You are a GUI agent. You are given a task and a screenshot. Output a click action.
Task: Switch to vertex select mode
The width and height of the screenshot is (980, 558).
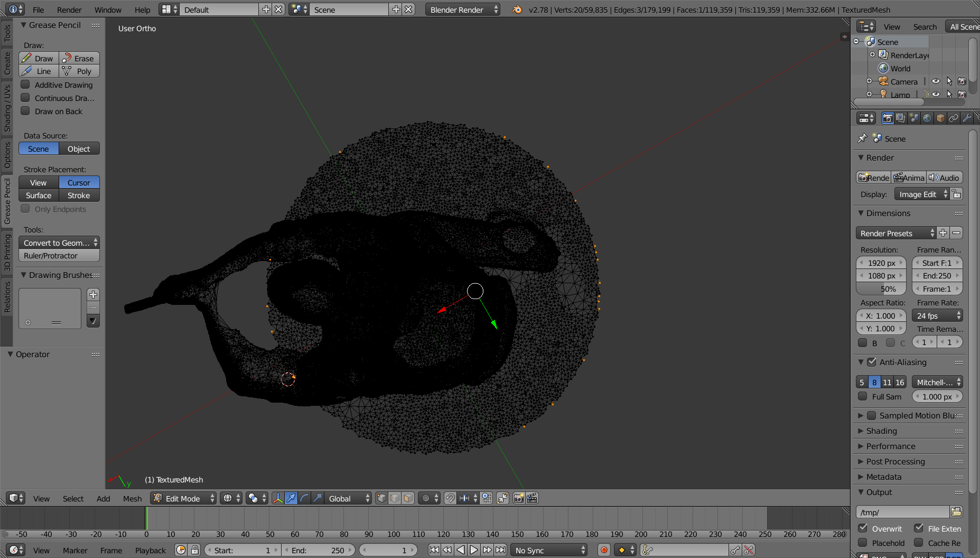pyautogui.click(x=381, y=498)
